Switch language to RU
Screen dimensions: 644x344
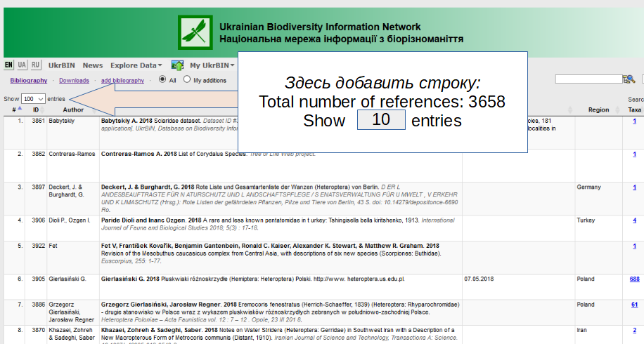[x=36, y=65]
